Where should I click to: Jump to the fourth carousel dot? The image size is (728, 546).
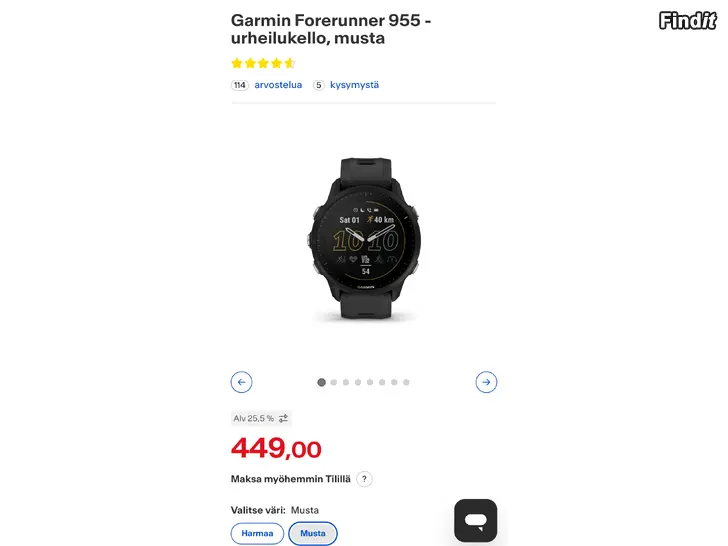click(358, 382)
